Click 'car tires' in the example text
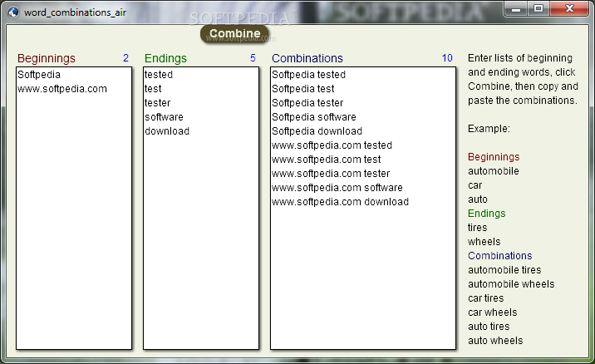Viewport: 595px width, 364px height. [x=485, y=298]
